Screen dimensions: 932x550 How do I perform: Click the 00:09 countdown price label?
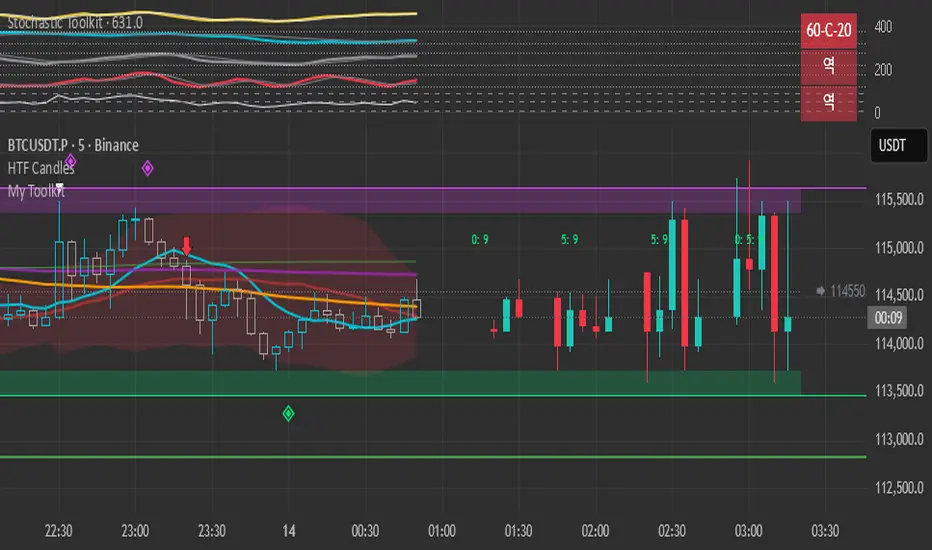[888, 318]
